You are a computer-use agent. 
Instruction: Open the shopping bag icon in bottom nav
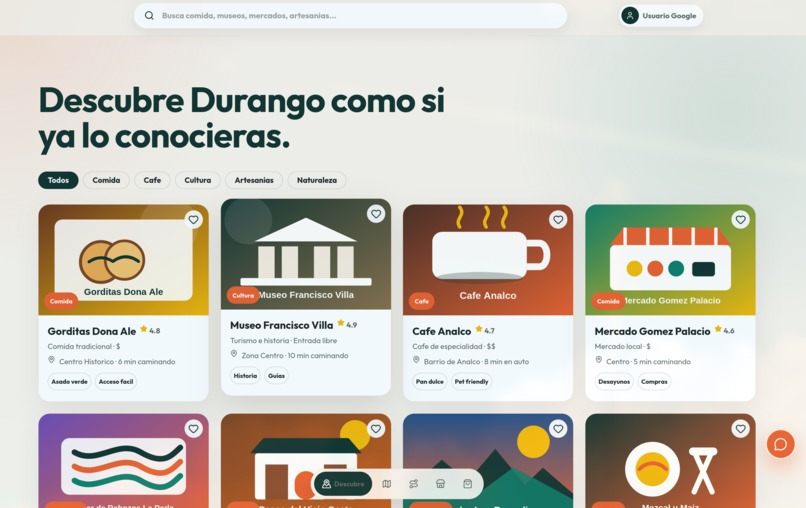tap(467, 484)
